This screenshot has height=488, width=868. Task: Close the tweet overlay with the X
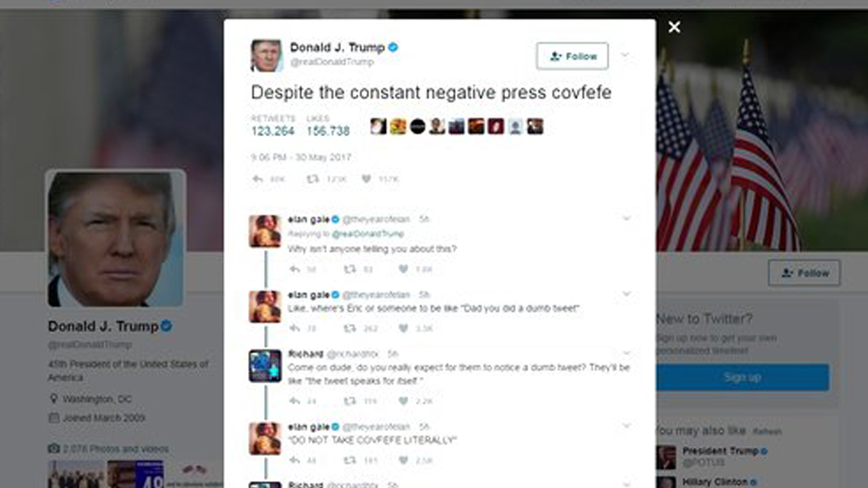coord(674,27)
